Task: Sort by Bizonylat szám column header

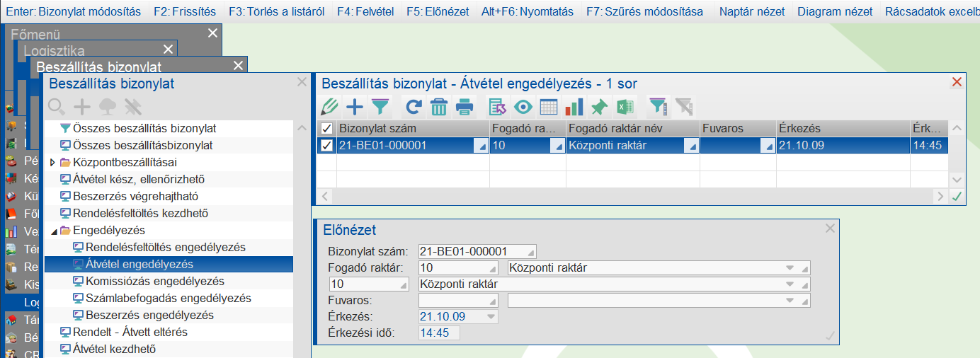Action: (414, 129)
